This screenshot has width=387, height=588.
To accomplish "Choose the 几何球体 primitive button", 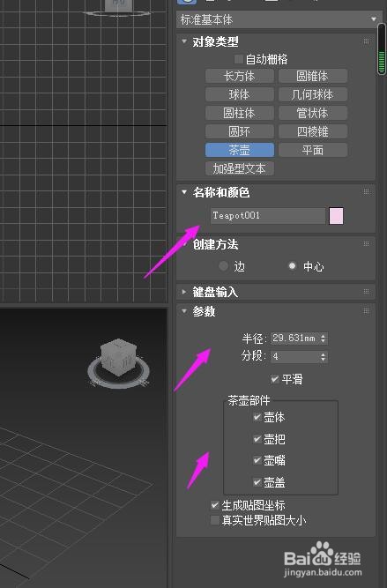I will (312, 94).
